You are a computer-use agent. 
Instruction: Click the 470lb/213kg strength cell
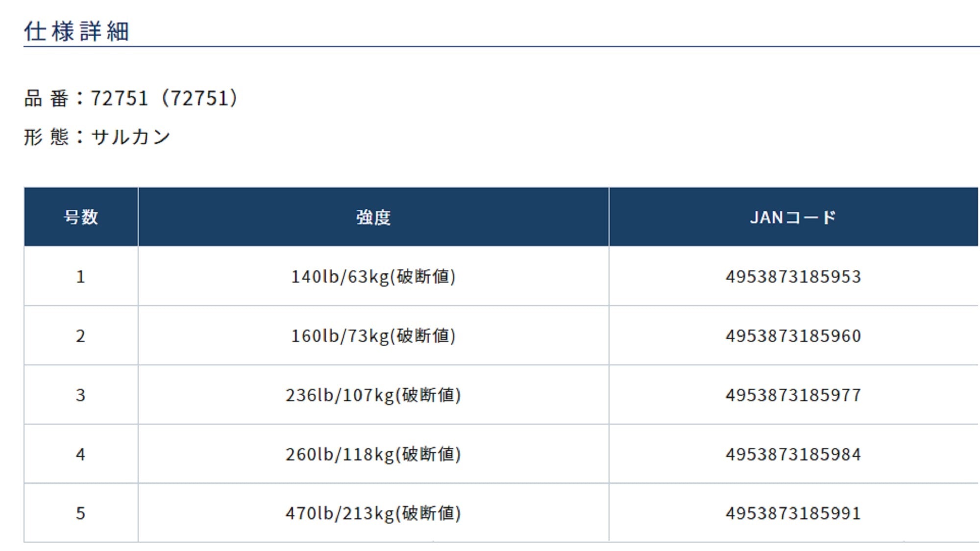coord(373,513)
